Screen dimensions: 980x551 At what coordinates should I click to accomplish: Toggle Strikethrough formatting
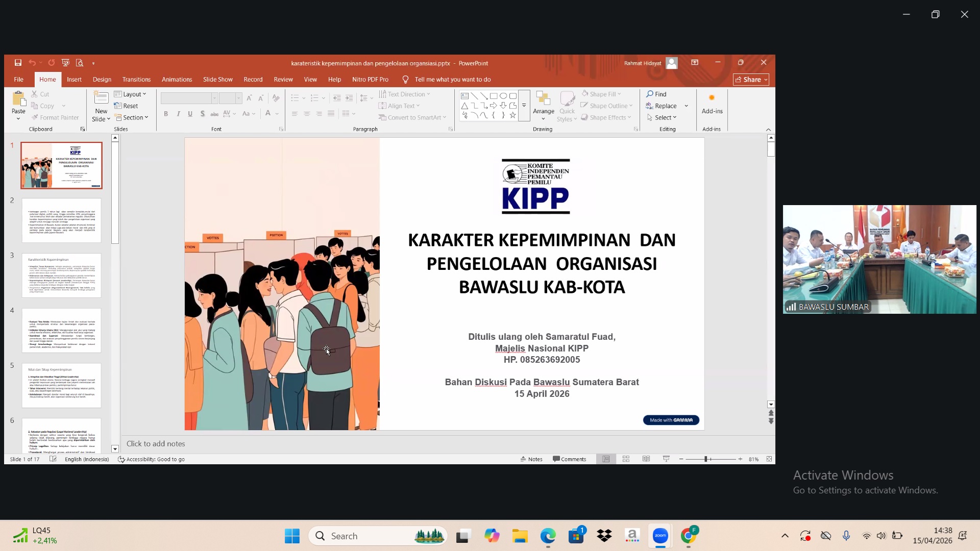214,114
